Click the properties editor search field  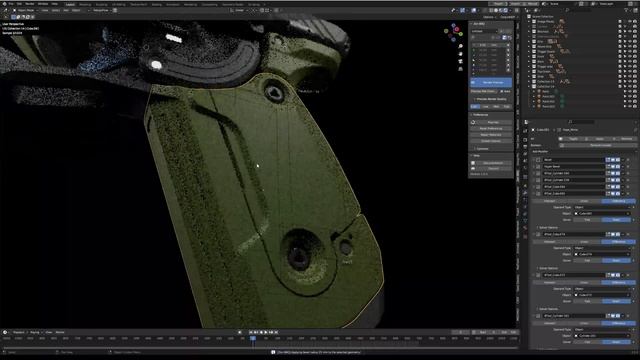pyautogui.click(x=581, y=122)
